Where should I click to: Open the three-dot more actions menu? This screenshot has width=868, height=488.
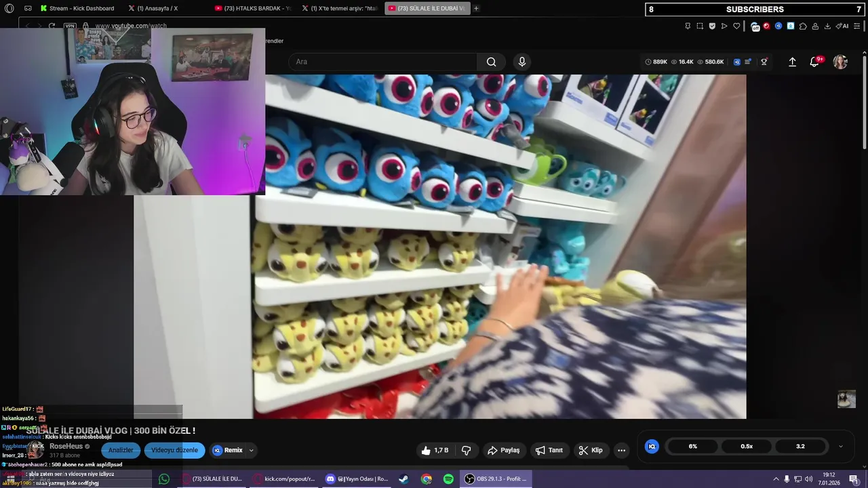[x=621, y=450]
